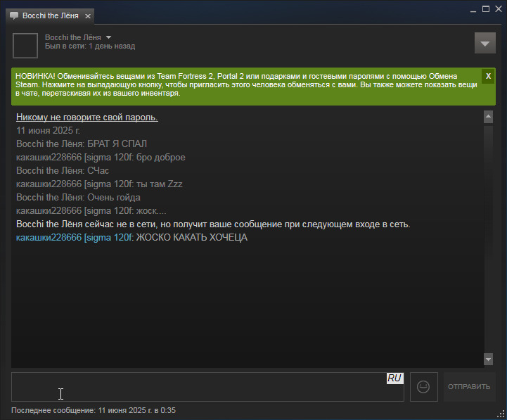Focus the message input field
This screenshot has height=420, width=507.
[207, 387]
